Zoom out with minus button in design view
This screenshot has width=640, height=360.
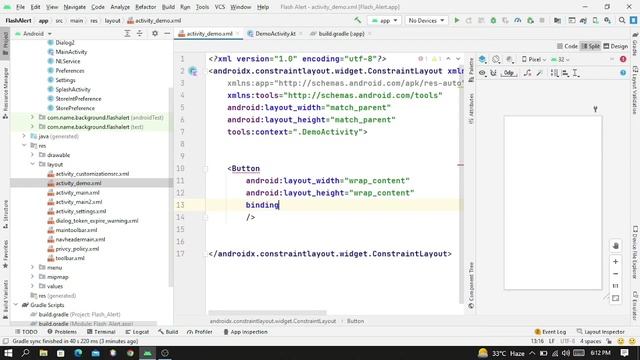616,274
